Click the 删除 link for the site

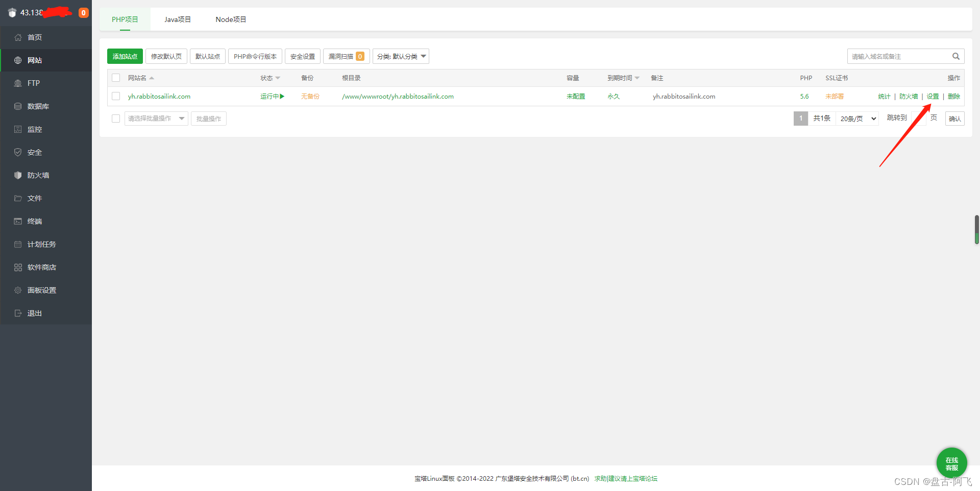[954, 96]
